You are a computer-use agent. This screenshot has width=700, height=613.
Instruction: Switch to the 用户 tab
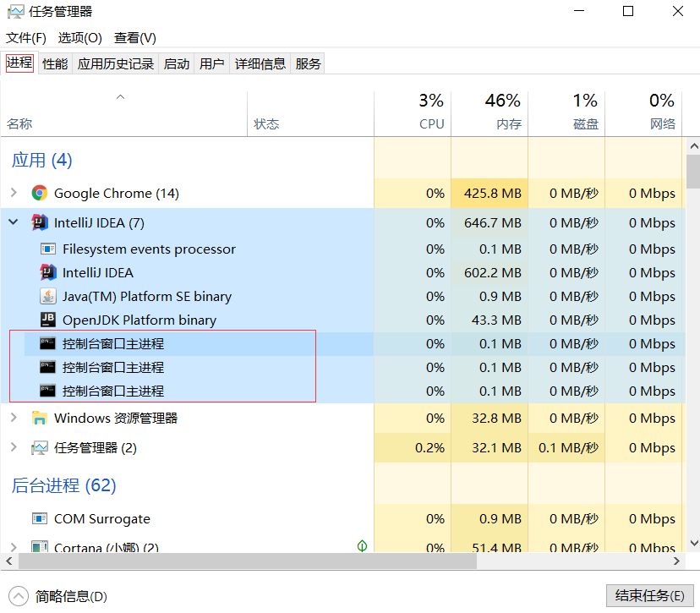(211, 64)
